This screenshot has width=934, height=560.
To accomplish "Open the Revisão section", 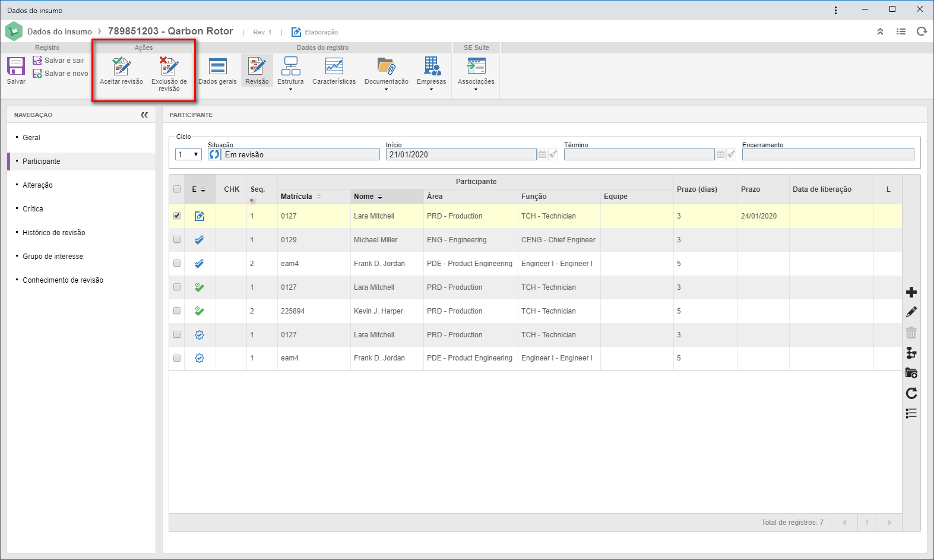I will [x=257, y=71].
